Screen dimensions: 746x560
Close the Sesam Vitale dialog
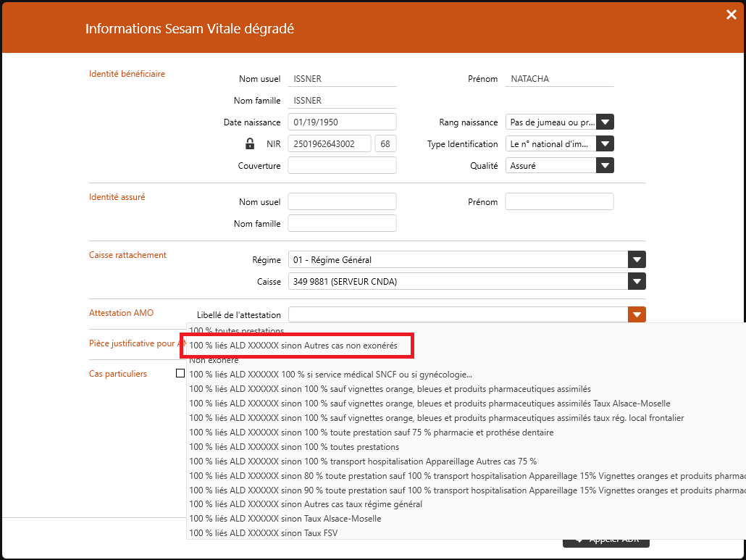point(731,14)
